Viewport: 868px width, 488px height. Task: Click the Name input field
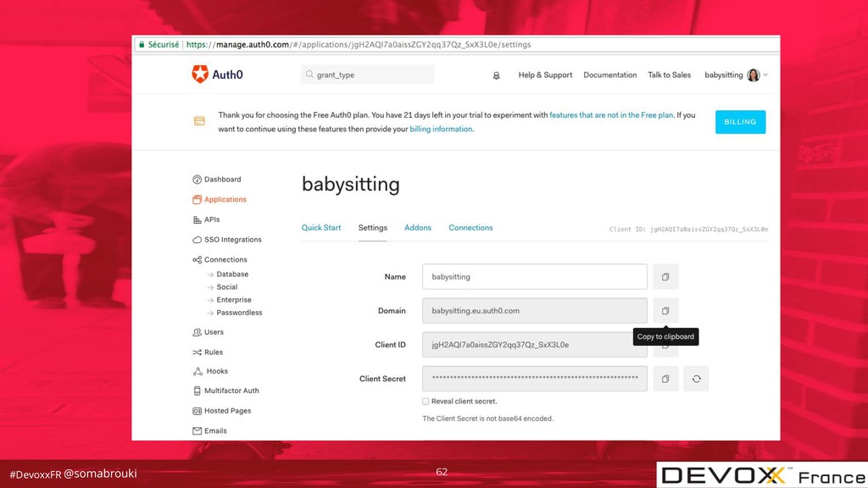535,277
